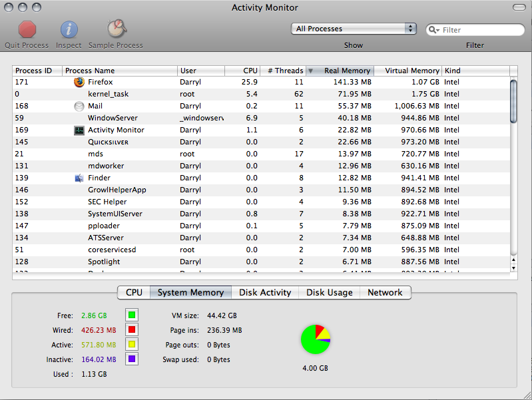Sort by Process ID column header
This screenshot has width=532, height=400.
click(37, 71)
